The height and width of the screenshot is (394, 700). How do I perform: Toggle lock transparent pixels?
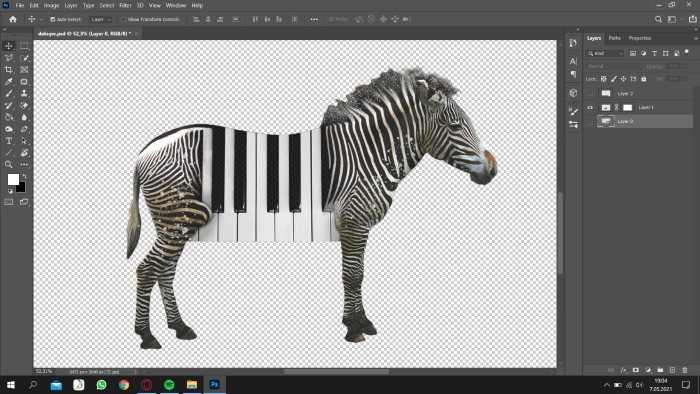pyautogui.click(x=604, y=79)
